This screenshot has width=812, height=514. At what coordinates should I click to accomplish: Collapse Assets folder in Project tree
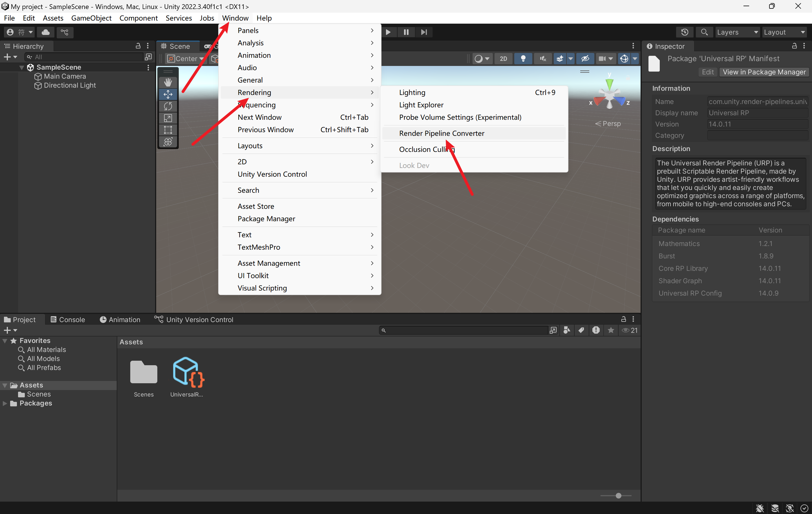pyautogui.click(x=5, y=385)
